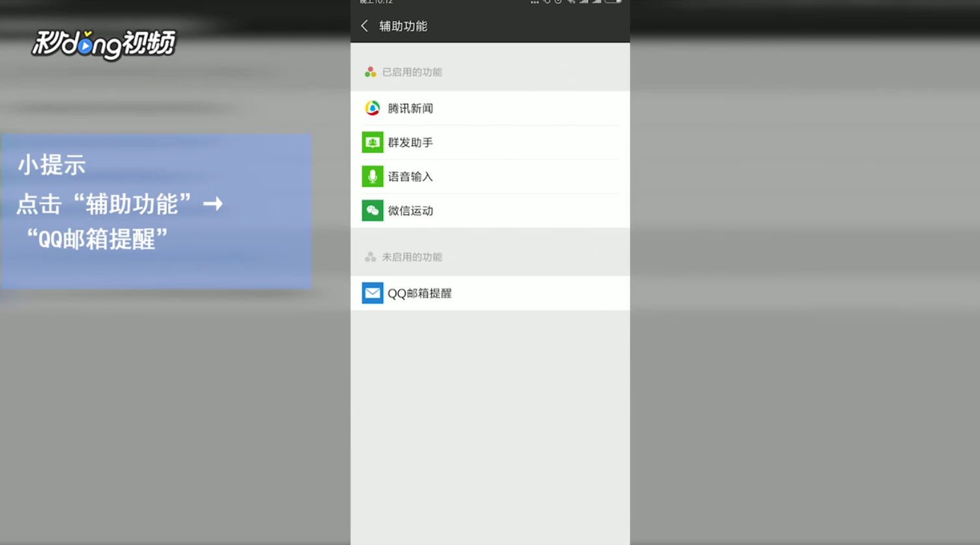Image resolution: width=980 pixels, height=545 pixels.
Task: Select the 微信运动 text entry
Action: click(x=411, y=210)
